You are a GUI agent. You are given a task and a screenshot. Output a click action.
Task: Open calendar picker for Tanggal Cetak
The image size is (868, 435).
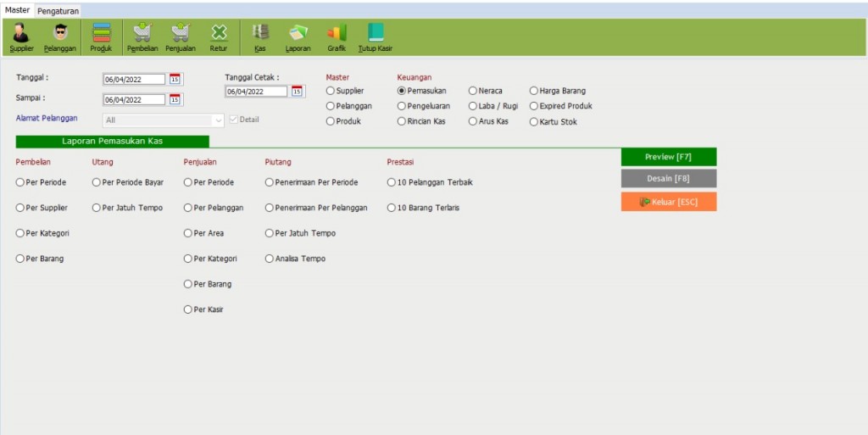point(297,92)
